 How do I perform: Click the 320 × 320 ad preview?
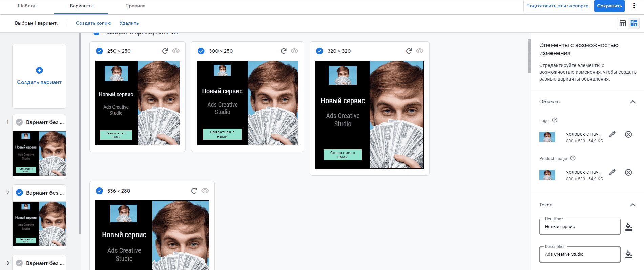tap(370, 115)
